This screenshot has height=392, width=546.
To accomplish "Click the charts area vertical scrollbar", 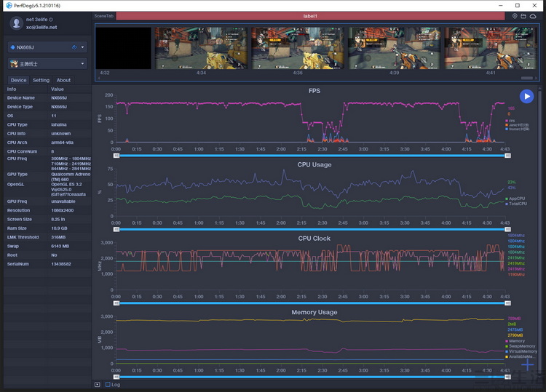I will pos(539,233).
